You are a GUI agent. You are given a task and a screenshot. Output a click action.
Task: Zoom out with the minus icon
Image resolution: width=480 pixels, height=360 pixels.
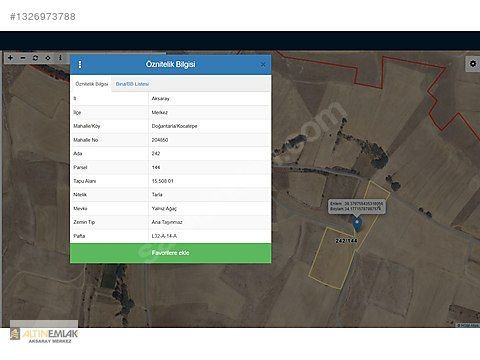point(23,58)
